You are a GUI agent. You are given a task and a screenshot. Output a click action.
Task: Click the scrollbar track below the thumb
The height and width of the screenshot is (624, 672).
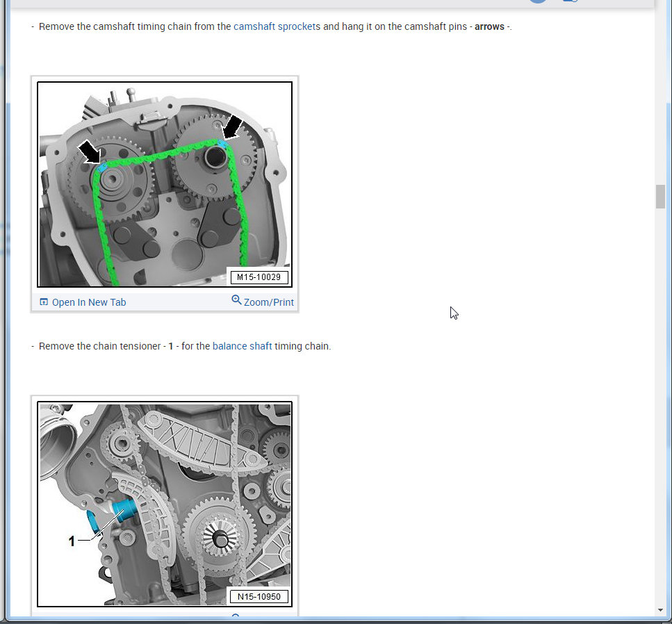click(660, 407)
